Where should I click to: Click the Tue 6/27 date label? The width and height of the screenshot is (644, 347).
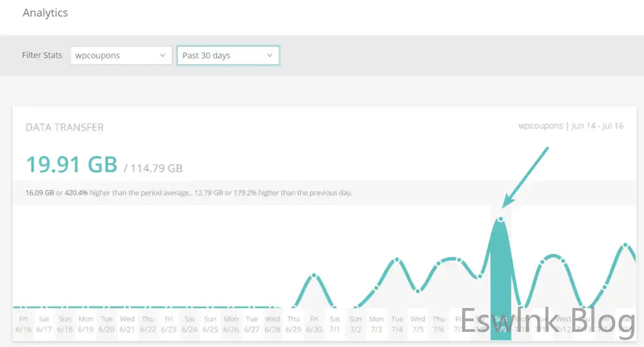click(x=252, y=324)
